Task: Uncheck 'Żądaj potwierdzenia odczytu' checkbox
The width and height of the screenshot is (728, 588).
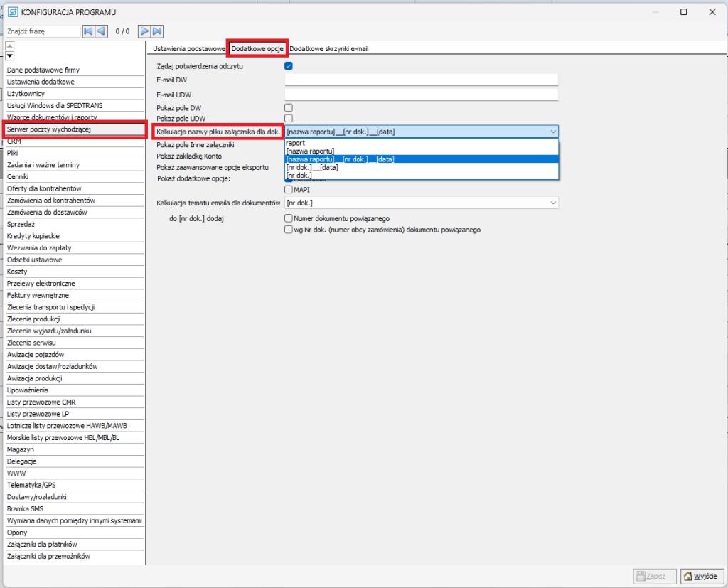Action: tap(289, 66)
